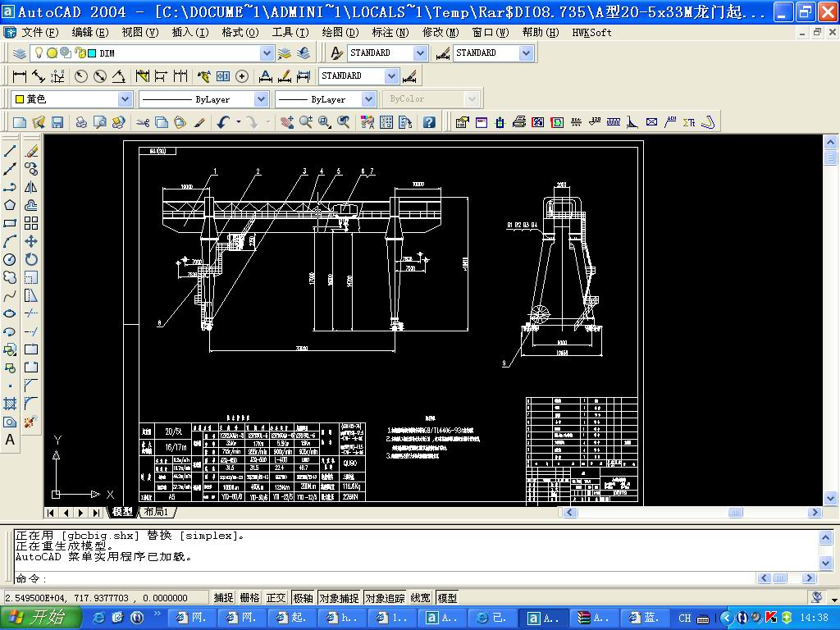Open the Help question mark icon
This screenshot has height=630, width=840.
(x=428, y=122)
